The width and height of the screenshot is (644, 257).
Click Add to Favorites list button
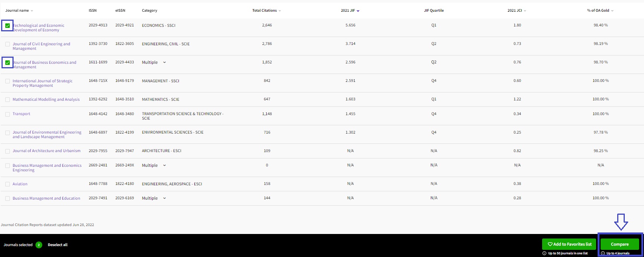click(x=569, y=244)
